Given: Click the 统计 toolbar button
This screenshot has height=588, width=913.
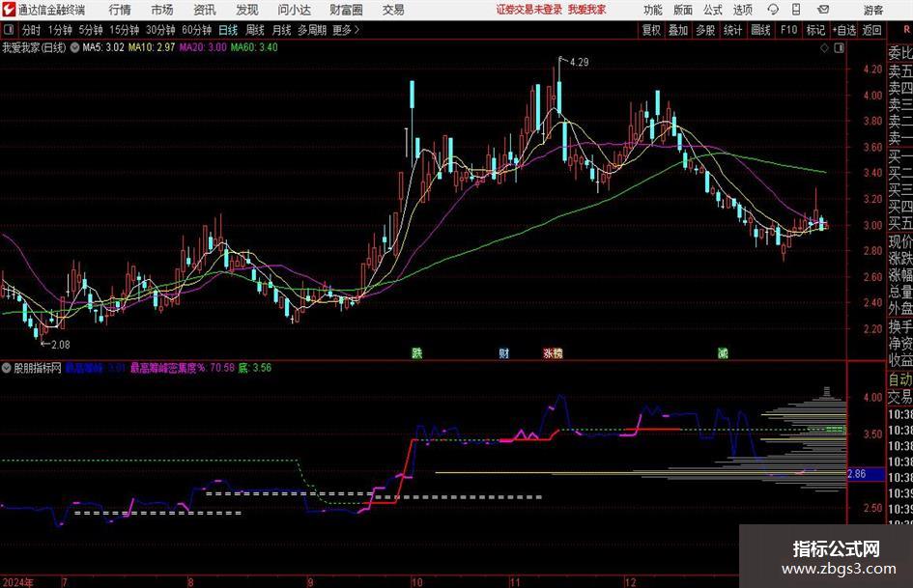Looking at the screenshot, I should (x=733, y=30).
